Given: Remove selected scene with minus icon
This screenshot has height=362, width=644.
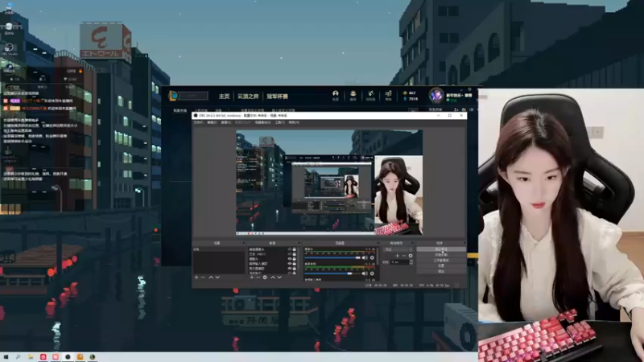Looking at the screenshot, I should pos(203,277).
